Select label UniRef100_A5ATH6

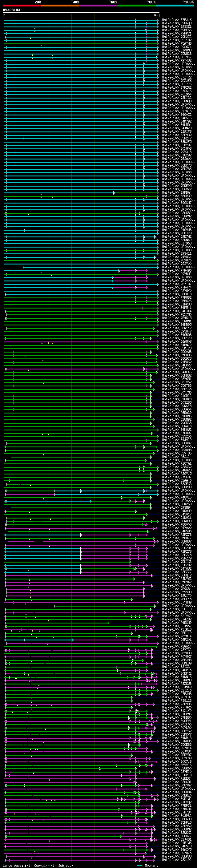tap(177, 43)
